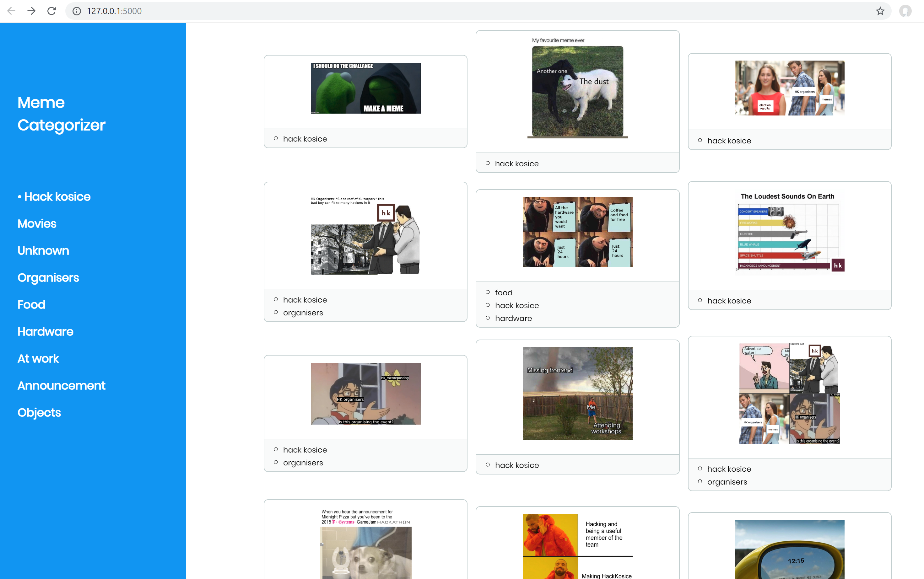Reload the page with refresh icon
The image size is (924, 579).
pos(52,11)
